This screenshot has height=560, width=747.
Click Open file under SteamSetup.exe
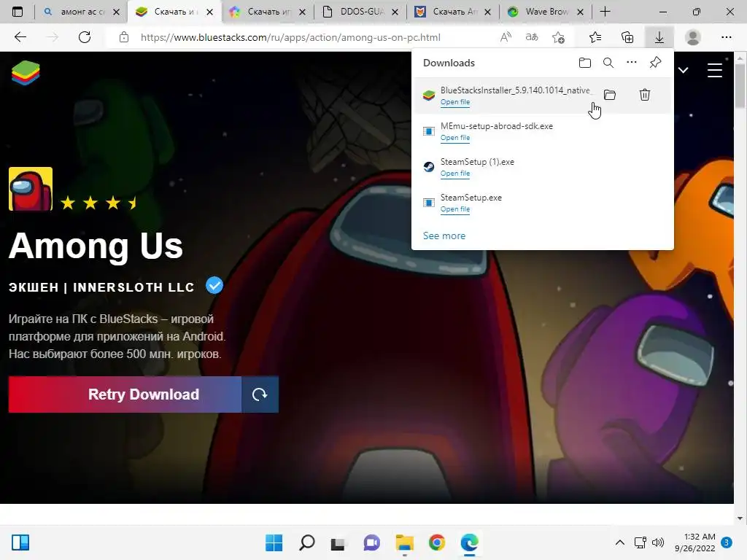pos(455,209)
